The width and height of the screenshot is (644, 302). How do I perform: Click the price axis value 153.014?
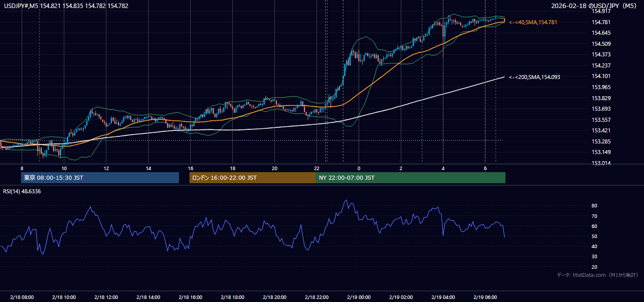[601, 163]
